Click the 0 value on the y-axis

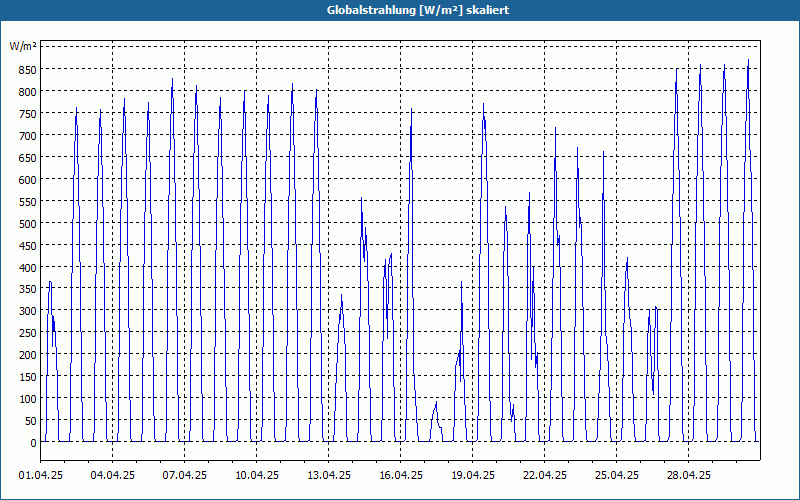click(x=34, y=443)
